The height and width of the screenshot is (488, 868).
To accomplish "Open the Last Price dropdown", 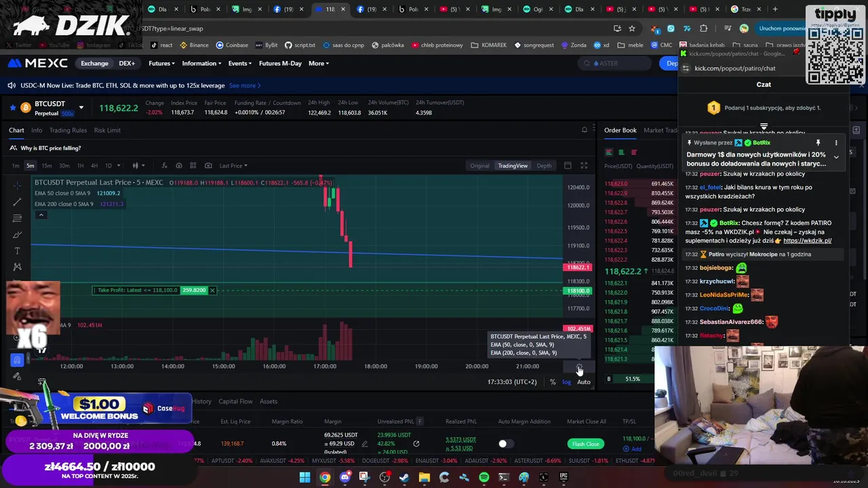I will pos(233,165).
